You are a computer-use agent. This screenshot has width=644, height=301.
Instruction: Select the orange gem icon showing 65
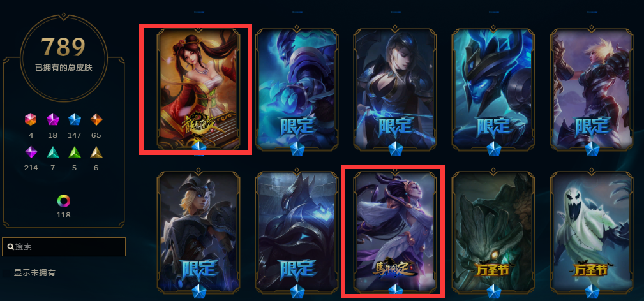point(96,119)
